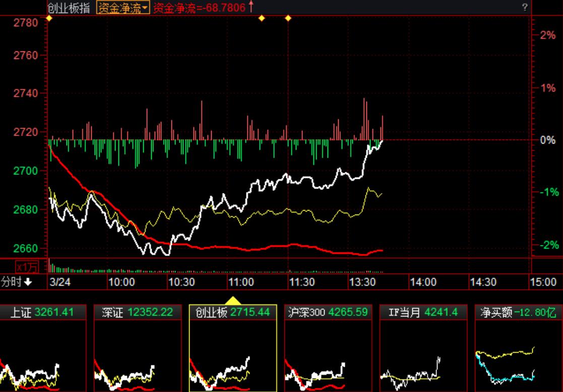Screen dimensions: 563x392
Task: Open the 净买额 net buy tab
Action: click(x=518, y=312)
